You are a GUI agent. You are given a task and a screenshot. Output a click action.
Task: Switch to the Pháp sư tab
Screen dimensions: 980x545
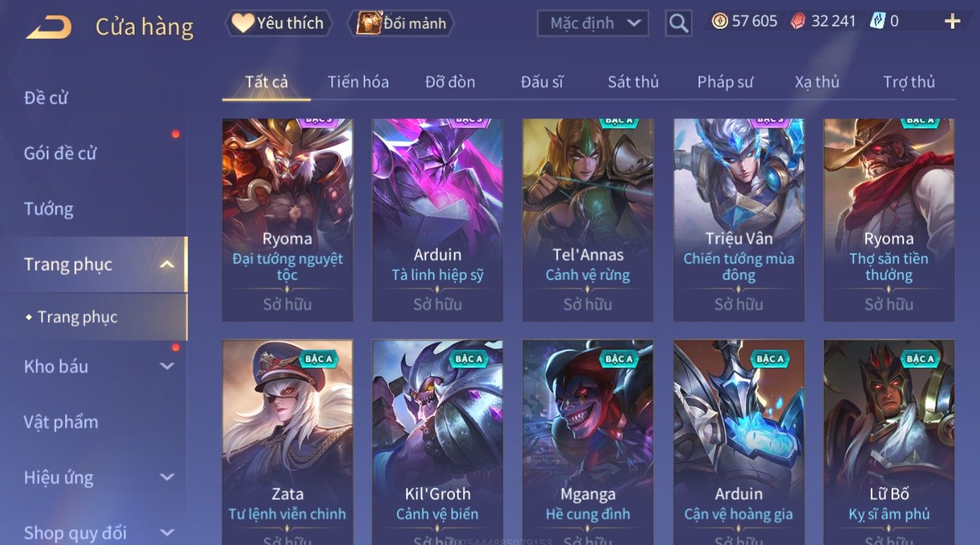point(725,82)
